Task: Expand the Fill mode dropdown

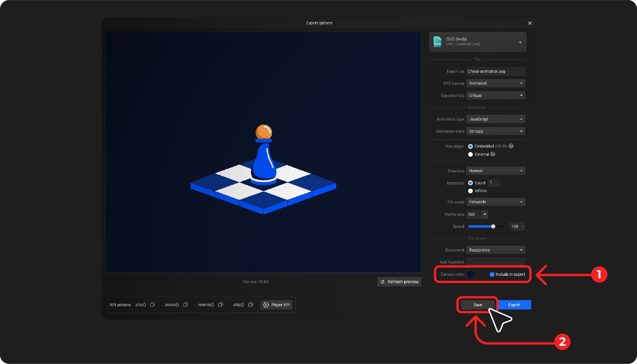Action: [x=495, y=202]
